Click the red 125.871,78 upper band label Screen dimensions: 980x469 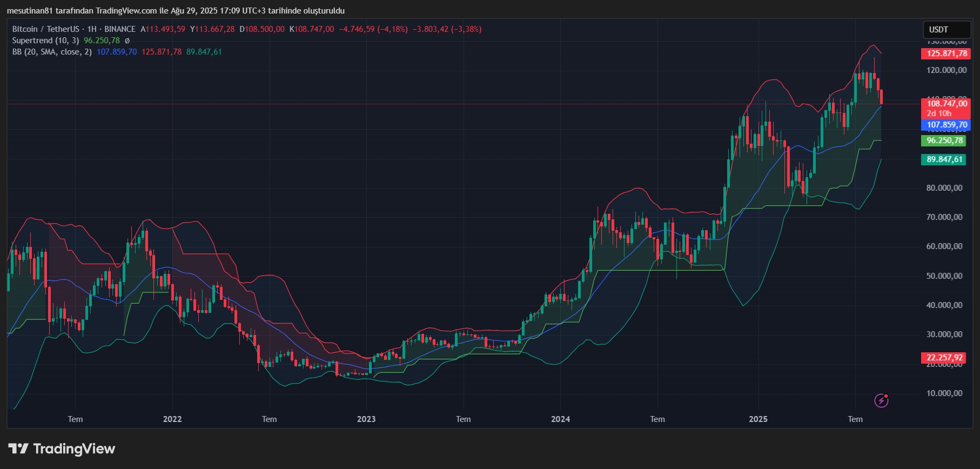click(946, 53)
